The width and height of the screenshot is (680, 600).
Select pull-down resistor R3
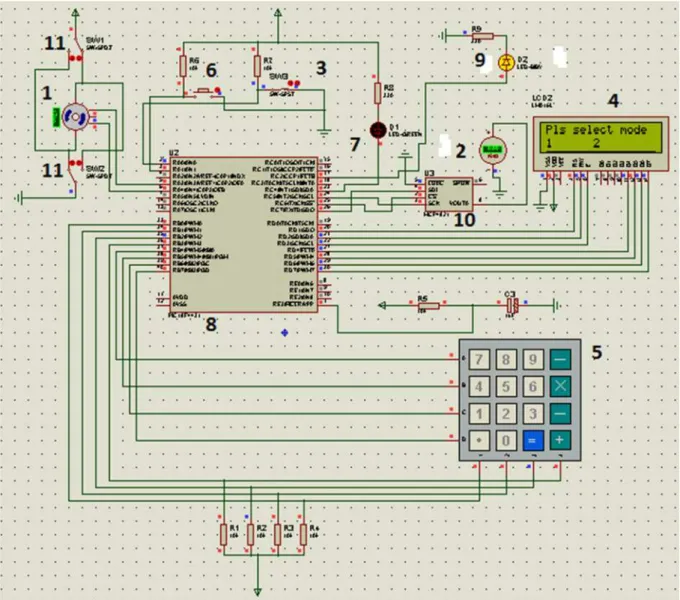click(x=278, y=534)
